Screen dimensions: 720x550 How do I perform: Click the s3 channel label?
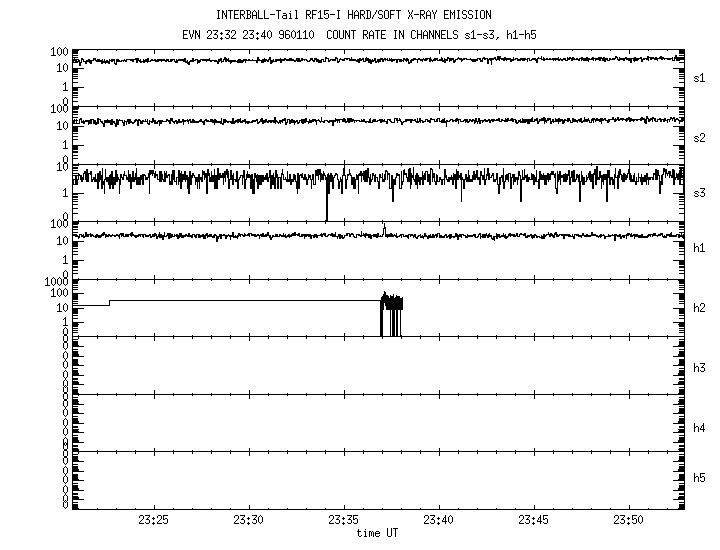700,193
